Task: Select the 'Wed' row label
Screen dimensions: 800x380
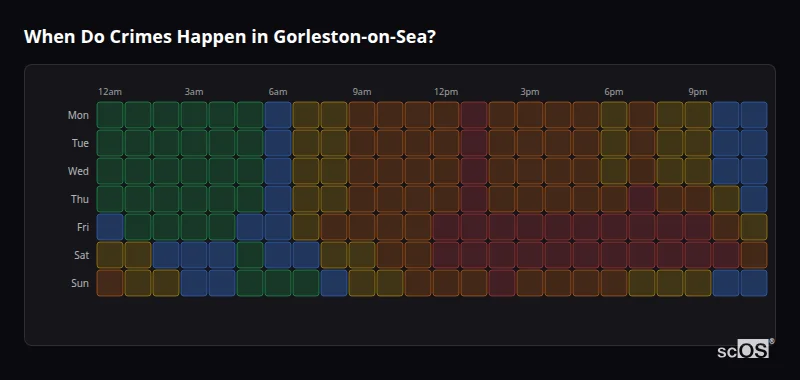Action: tap(78, 171)
